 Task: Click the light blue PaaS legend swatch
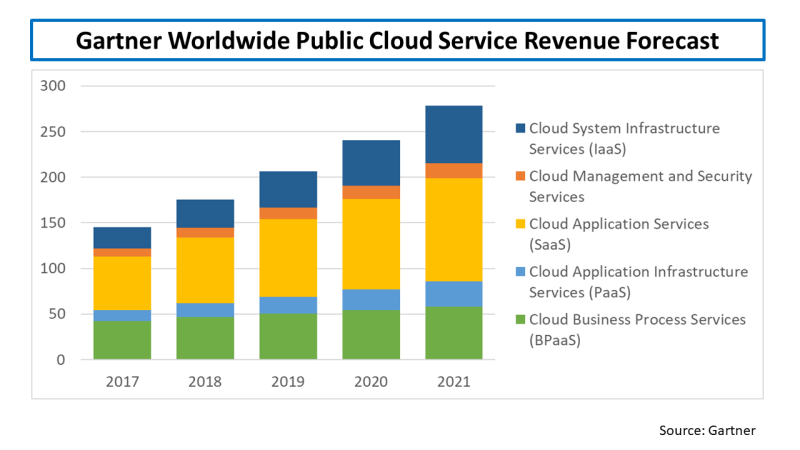coord(519,272)
